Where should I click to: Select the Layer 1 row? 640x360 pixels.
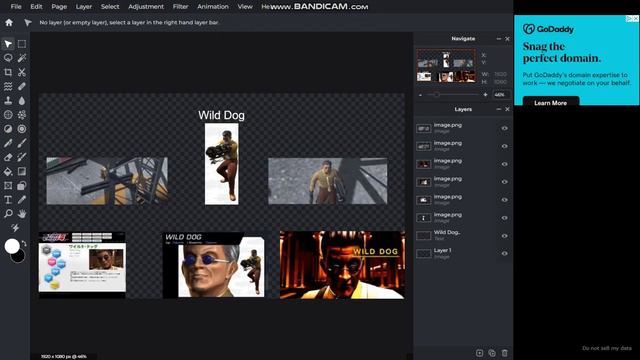(463, 253)
